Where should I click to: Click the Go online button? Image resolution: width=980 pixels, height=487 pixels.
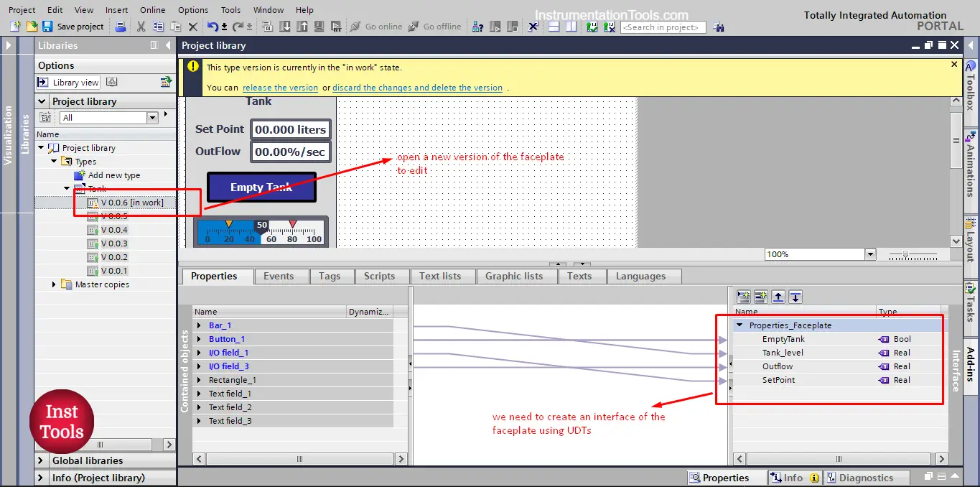[376, 27]
